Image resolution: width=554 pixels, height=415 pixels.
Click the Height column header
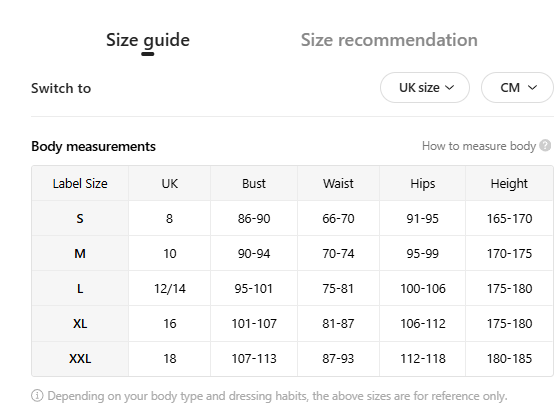point(509,183)
